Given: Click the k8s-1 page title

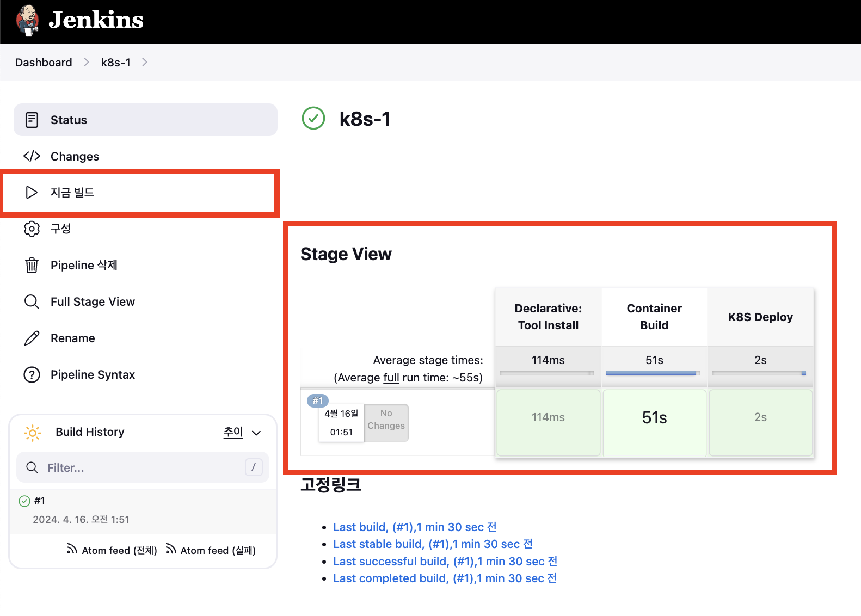Looking at the screenshot, I should click(365, 119).
